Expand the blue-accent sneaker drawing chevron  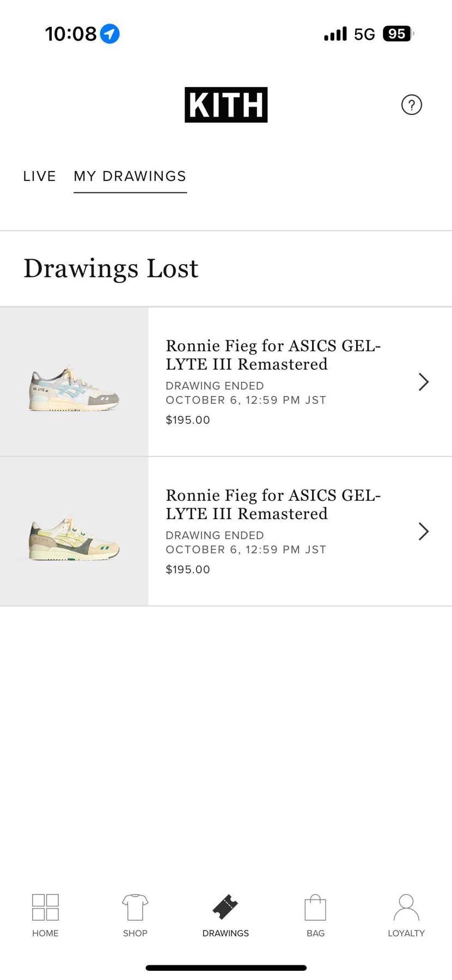pos(424,382)
